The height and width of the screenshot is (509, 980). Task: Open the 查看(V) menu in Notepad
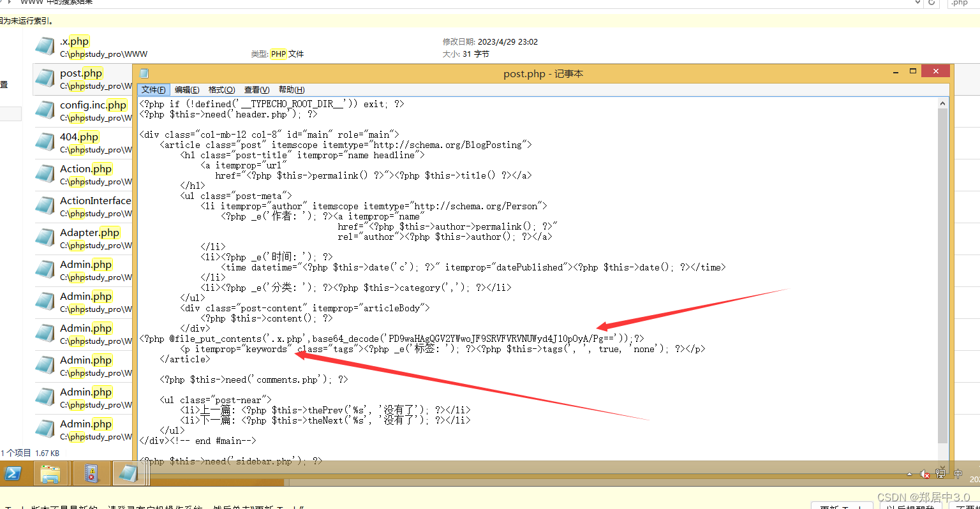pos(256,90)
